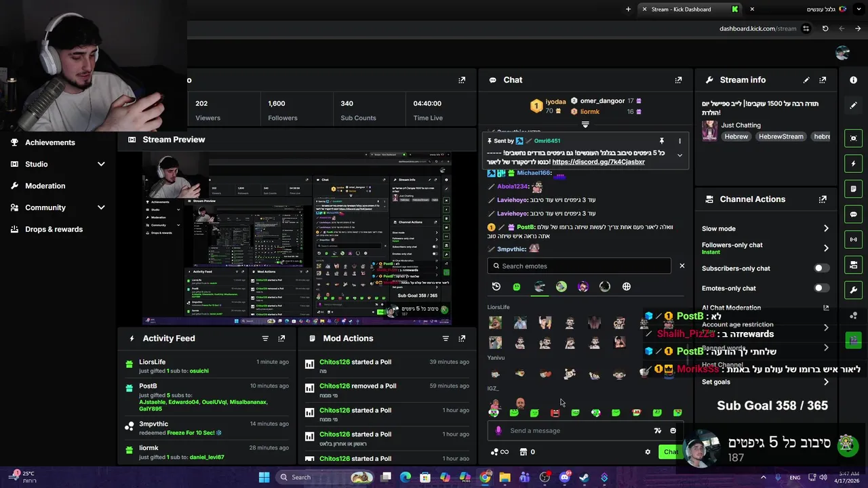Show recently used emotes tab
The width and height of the screenshot is (868, 488).
(496, 287)
